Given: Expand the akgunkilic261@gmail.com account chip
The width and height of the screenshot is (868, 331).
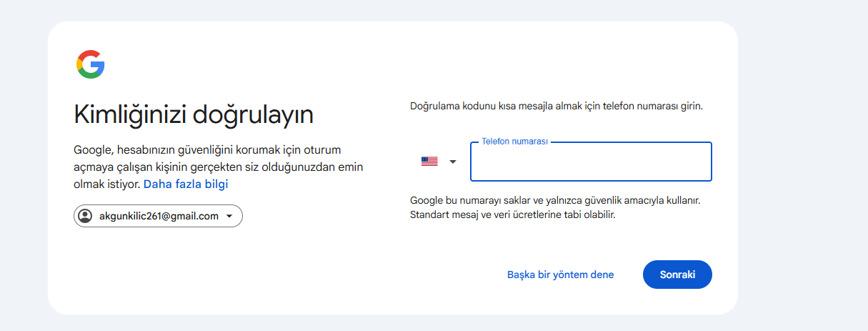Looking at the screenshot, I should (158, 216).
